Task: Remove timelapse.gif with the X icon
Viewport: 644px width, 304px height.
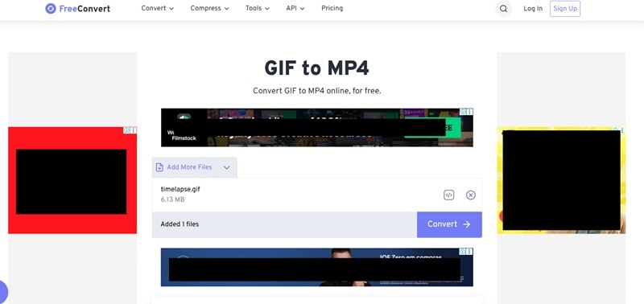Action: (x=471, y=195)
